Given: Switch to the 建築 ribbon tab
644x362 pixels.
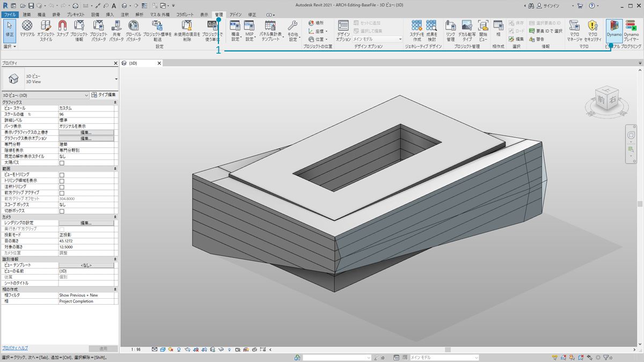Looking at the screenshot, I should 27,14.
